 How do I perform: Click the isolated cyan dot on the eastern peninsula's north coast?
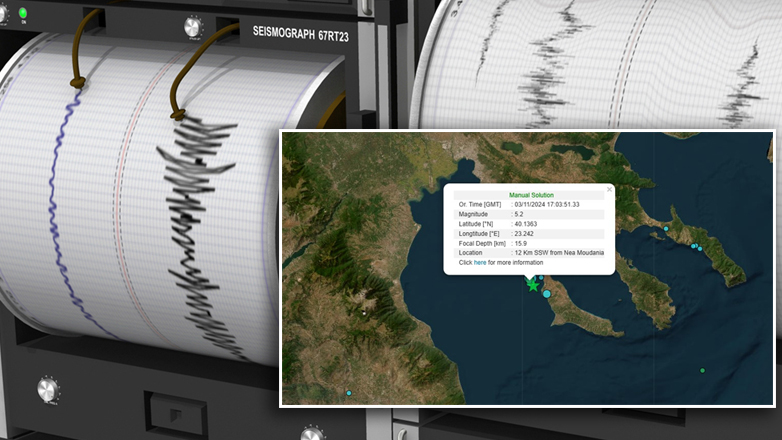click(666, 229)
